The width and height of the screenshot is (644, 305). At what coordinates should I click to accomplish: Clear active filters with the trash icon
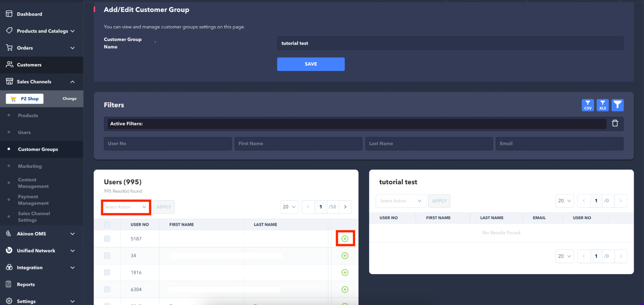[x=615, y=123]
